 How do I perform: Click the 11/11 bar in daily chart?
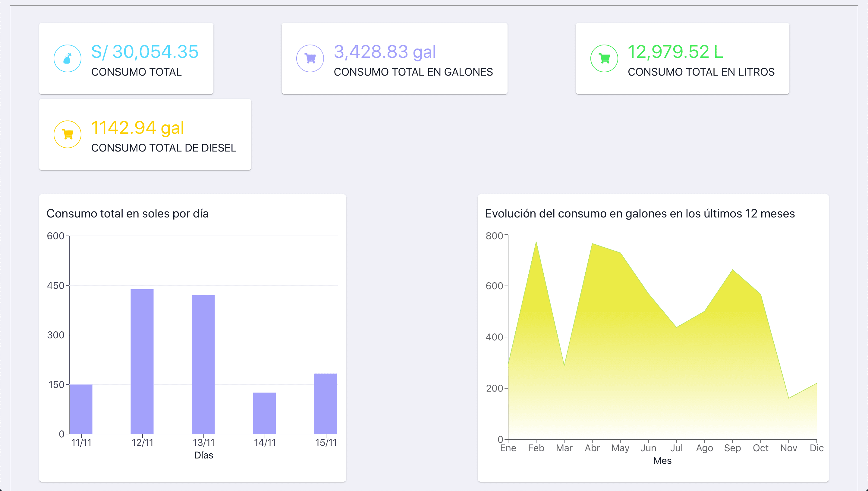[x=81, y=409]
